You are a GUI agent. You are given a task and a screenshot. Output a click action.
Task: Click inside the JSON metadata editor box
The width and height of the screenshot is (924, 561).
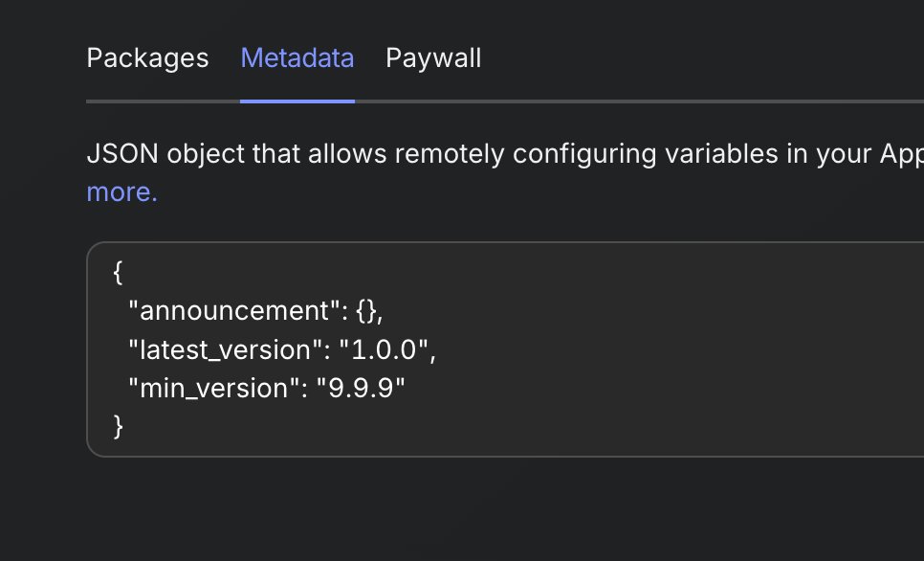505,349
